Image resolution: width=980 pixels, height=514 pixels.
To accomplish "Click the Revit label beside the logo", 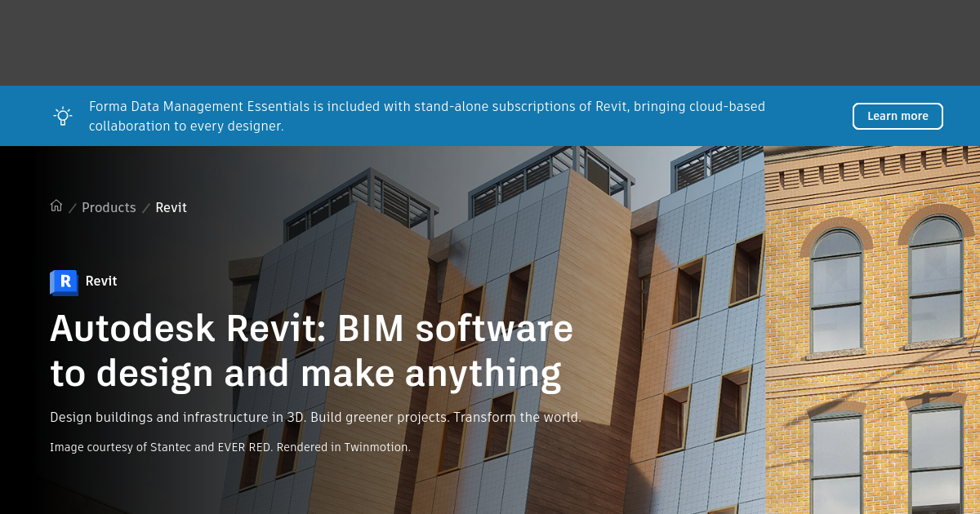I will click(101, 281).
